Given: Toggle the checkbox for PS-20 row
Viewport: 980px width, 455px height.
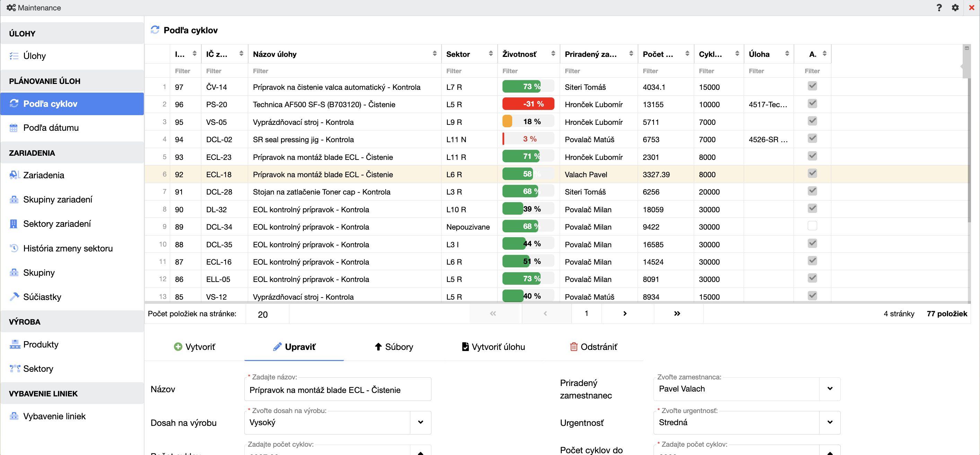Looking at the screenshot, I should [x=812, y=104].
